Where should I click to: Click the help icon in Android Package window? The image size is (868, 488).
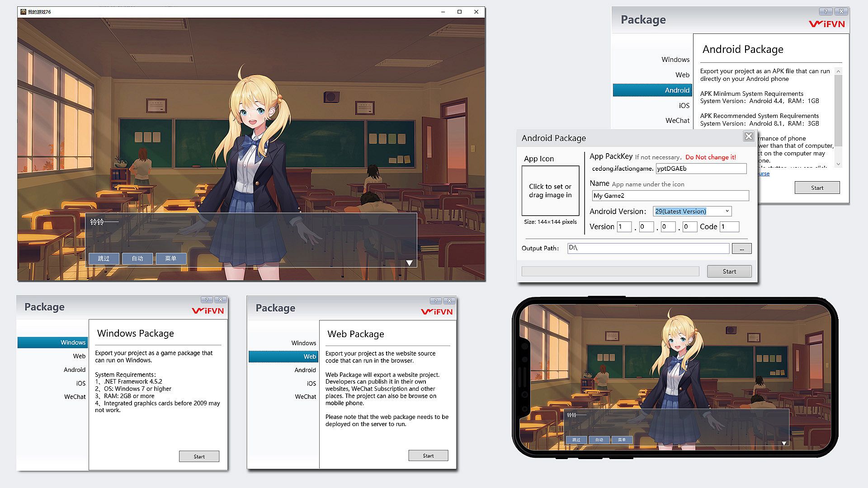coord(825,12)
